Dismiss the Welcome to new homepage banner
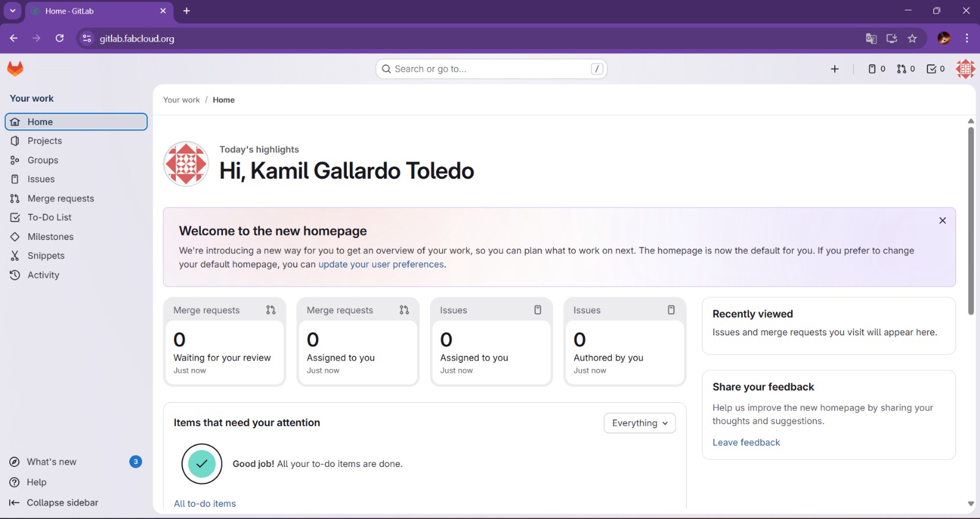Screen dimensions: 980x519 942,220
